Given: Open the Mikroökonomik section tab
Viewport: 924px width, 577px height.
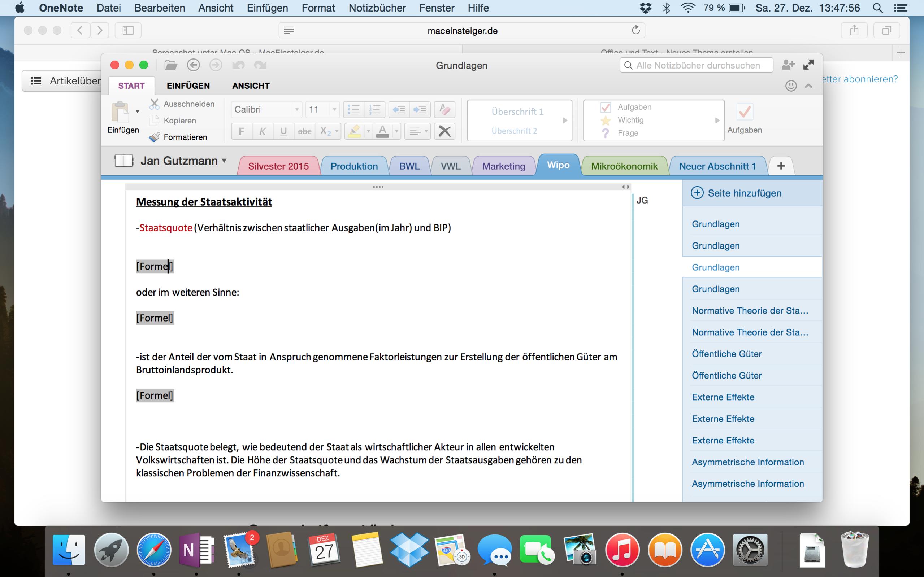Looking at the screenshot, I should [624, 166].
